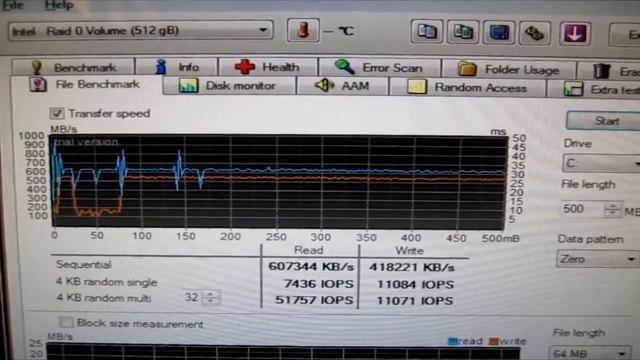Click the 11071 IOPS write value
Image resolution: width=640 pixels, height=360 pixels.
click(415, 301)
